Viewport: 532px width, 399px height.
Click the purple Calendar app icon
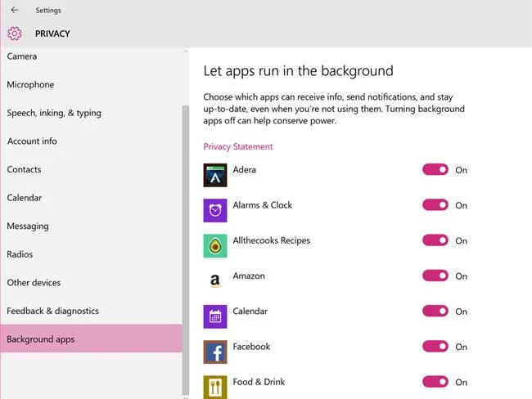215,316
